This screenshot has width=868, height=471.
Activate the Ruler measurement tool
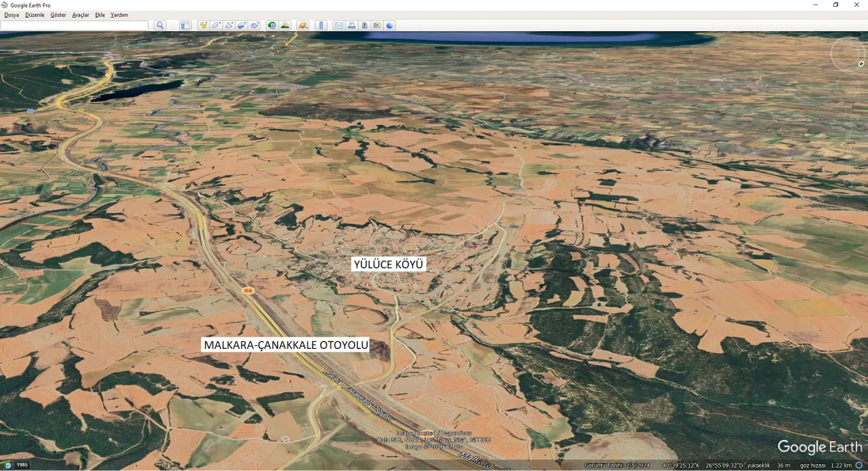[321, 26]
